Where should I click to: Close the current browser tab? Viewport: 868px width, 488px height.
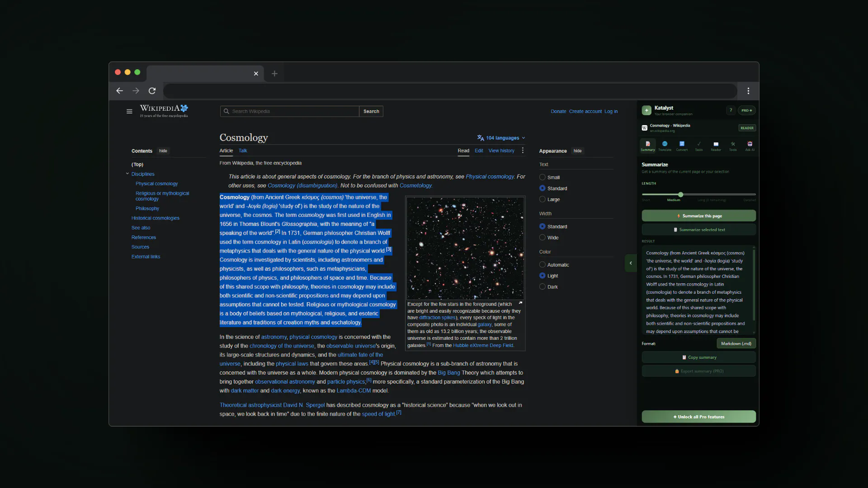[x=256, y=74]
